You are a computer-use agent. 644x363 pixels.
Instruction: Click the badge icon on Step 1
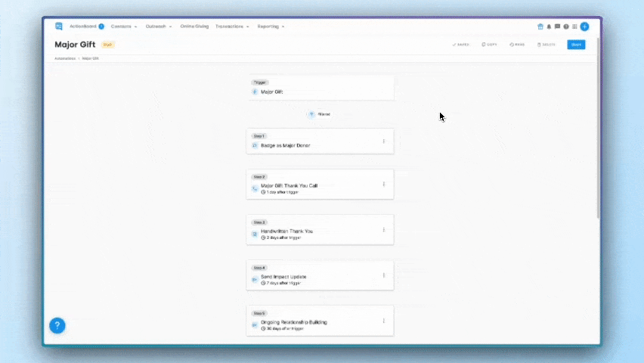click(255, 145)
